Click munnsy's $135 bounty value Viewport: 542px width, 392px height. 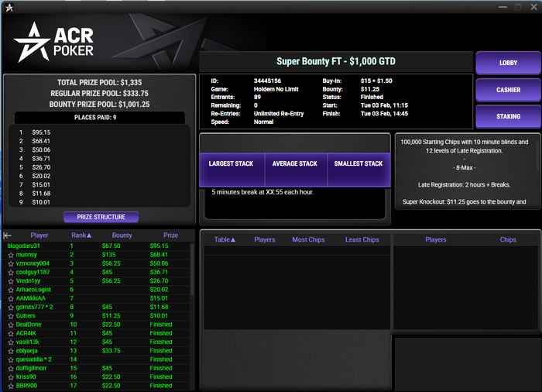[109, 255]
